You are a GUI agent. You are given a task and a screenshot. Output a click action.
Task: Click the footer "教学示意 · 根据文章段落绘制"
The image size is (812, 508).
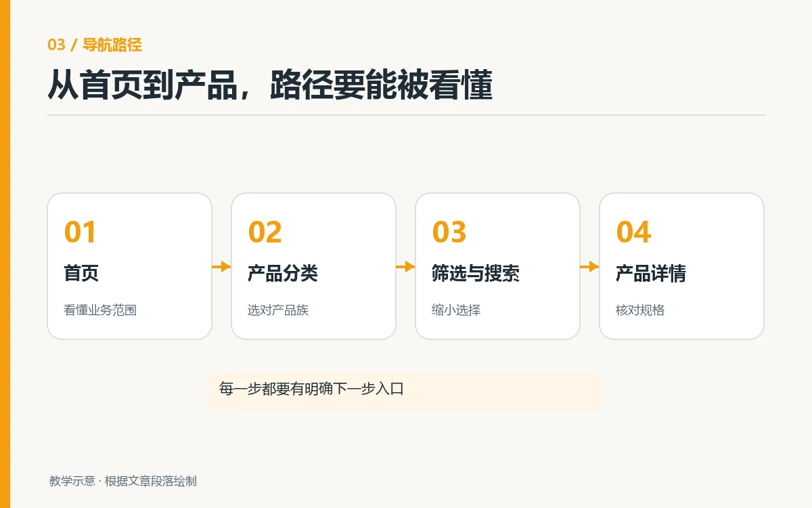pyautogui.click(x=123, y=481)
